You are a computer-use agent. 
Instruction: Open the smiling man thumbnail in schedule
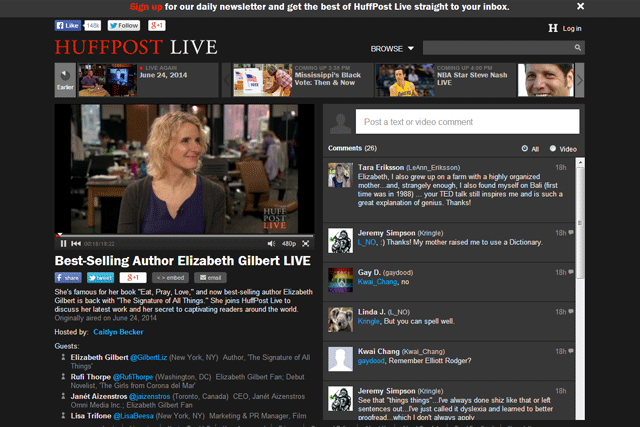point(546,80)
